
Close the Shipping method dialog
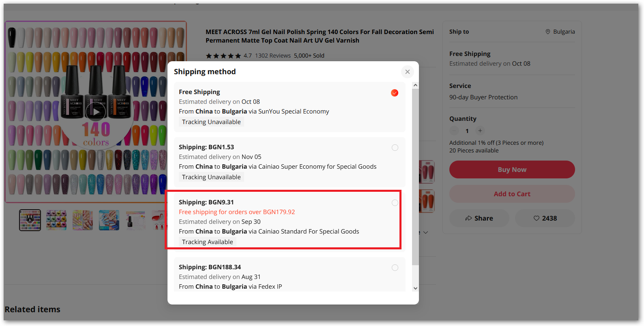[x=408, y=72]
